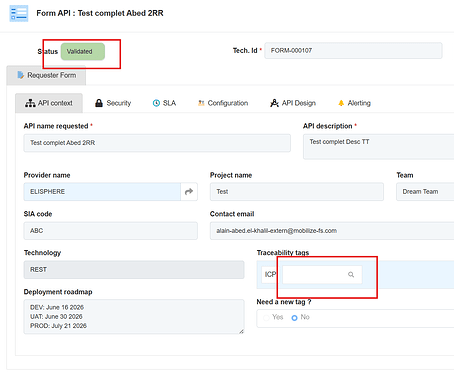Click the Requester Form document icon
This screenshot has height=375, width=454.
(21, 75)
